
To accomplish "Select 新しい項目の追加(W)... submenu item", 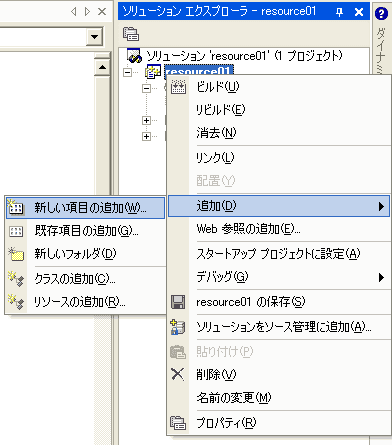I will (85, 208).
